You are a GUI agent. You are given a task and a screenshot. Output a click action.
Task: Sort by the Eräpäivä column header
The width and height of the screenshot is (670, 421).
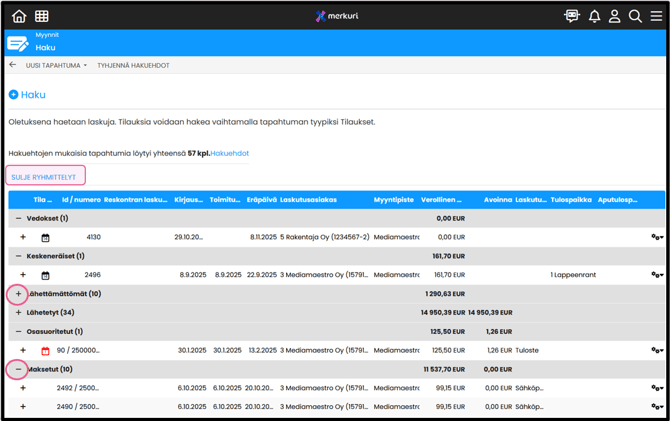(262, 200)
